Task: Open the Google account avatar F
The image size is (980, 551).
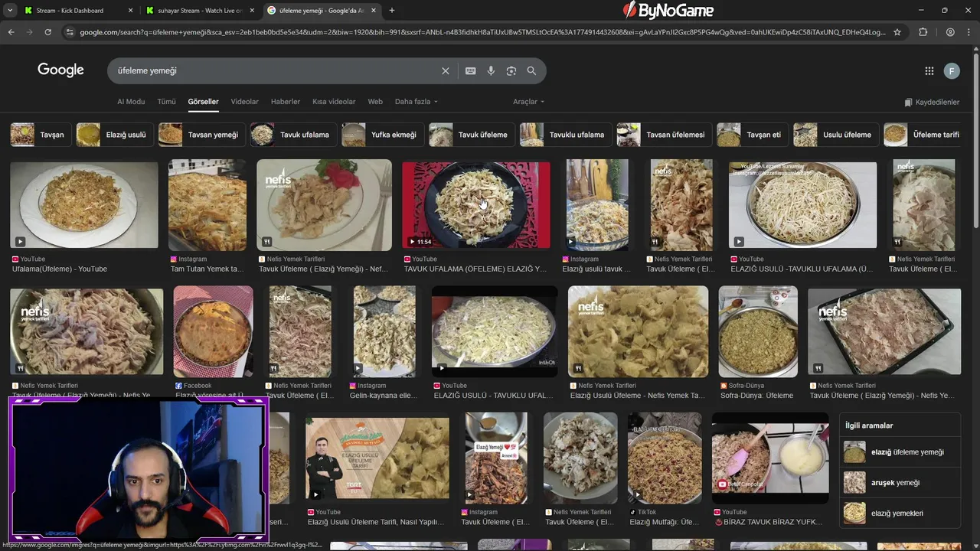Action: click(x=952, y=71)
